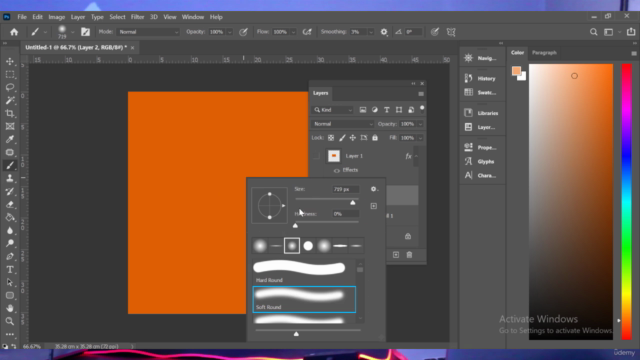
Task: Toggle pressure for opacity
Action: pyautogui.click(x=243, y=32)
